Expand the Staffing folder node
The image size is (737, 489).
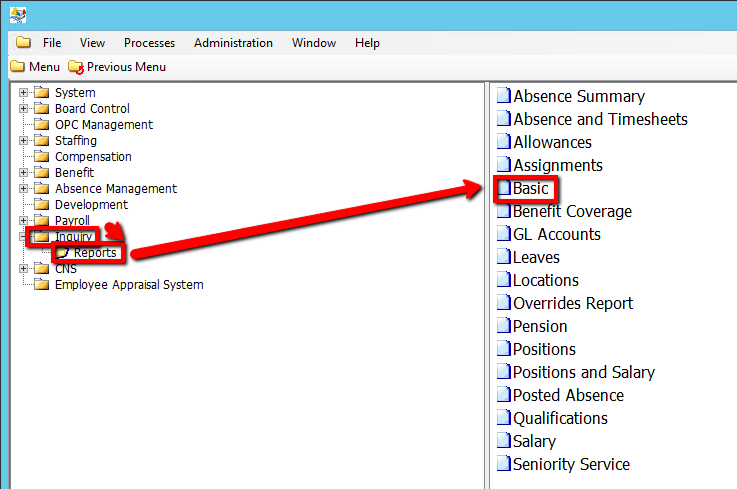[x=24, y=141]
